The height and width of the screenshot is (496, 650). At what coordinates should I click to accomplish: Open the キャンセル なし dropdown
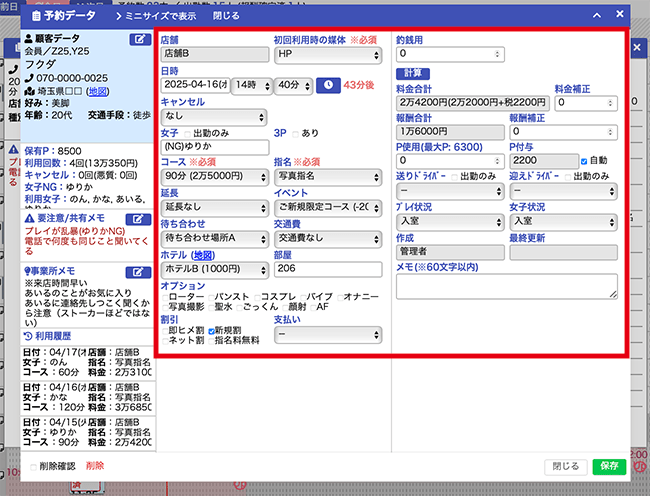214,117
